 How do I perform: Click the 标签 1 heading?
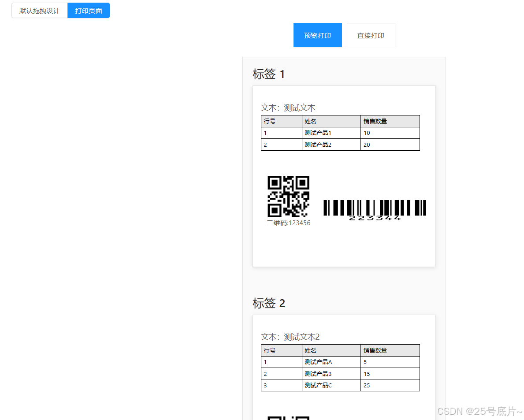(269, 74)
